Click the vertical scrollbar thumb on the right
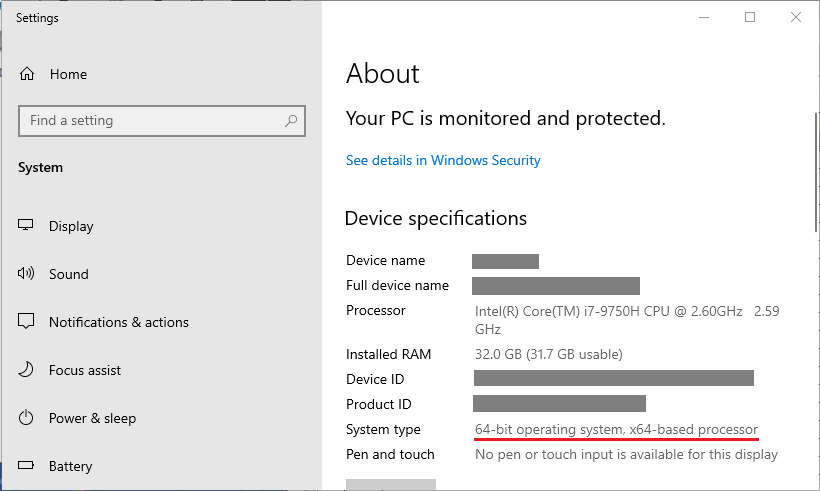This screenshot has height=491, width=820. click(816, 173)
